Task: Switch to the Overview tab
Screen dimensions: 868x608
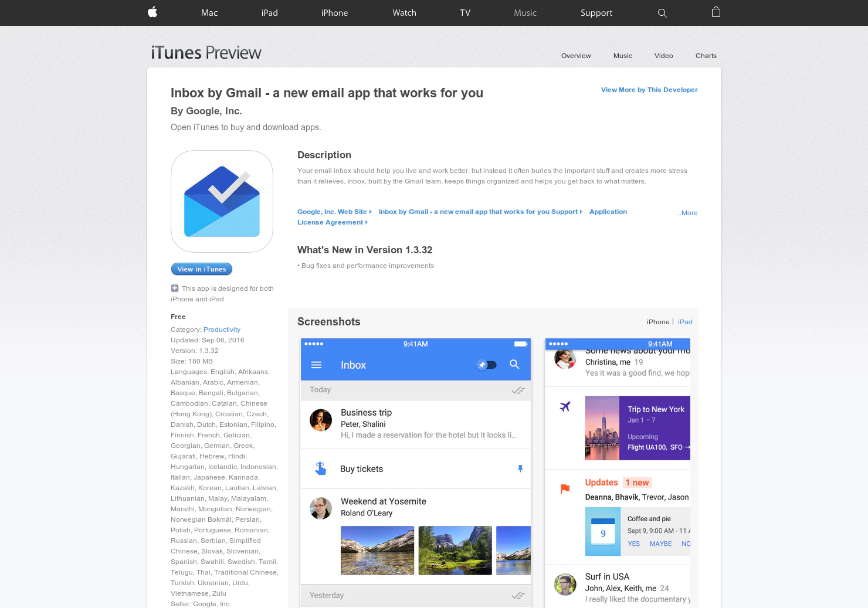Action: coord(576,56)
